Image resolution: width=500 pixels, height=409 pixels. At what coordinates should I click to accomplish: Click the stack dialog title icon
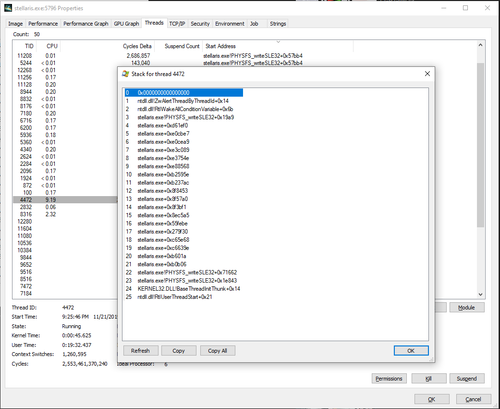125,74
